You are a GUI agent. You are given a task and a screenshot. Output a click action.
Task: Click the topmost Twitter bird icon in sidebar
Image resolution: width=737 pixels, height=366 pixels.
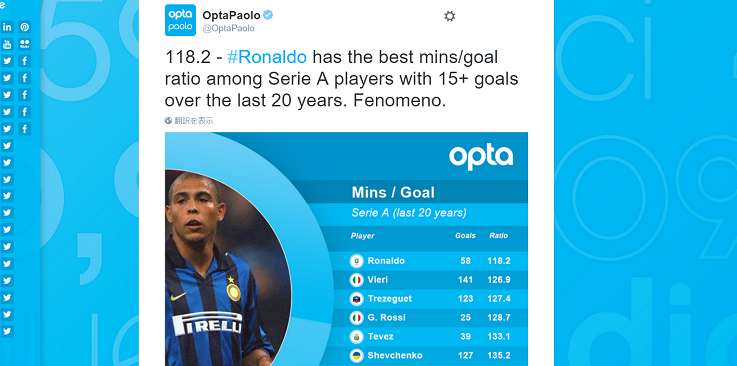point(7,61)
